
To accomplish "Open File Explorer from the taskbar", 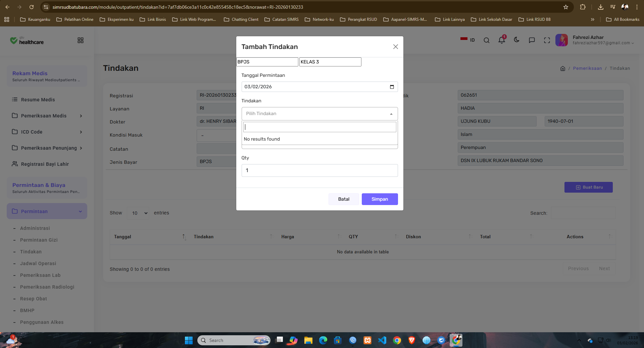I will pyautogui.click(x=308, y=340).
